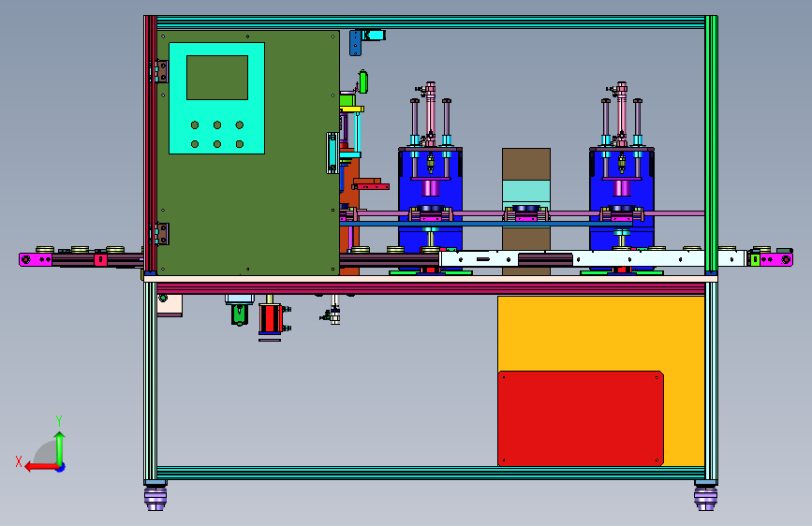Pick the cabinet door handle

pos(332,153)
